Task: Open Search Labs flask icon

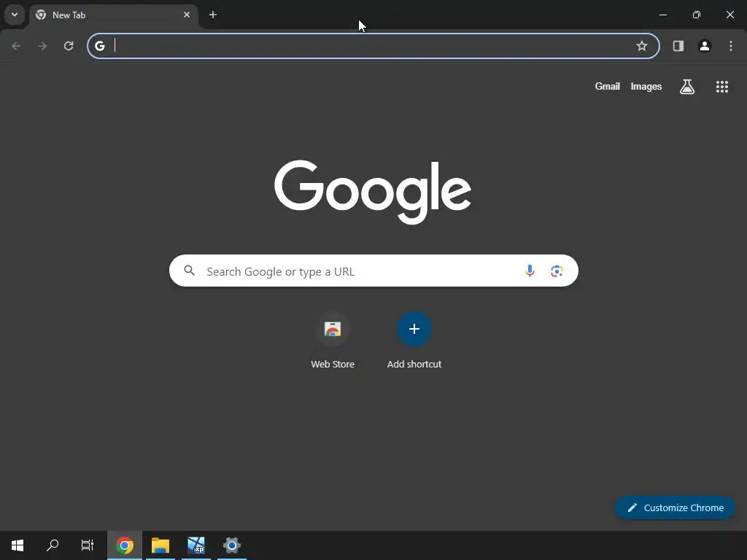Action: [687, 87]
